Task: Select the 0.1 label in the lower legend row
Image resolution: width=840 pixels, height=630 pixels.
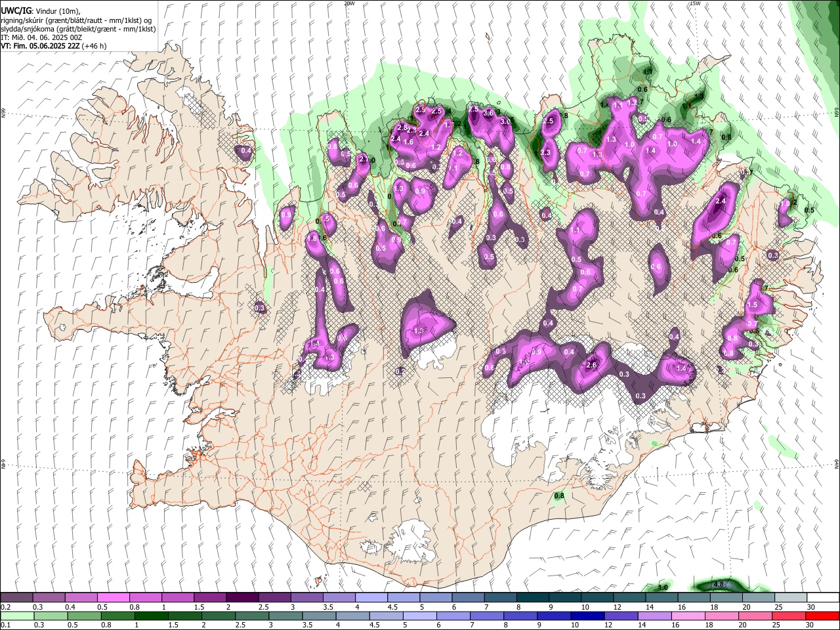Action: click(x=5, y=625)
